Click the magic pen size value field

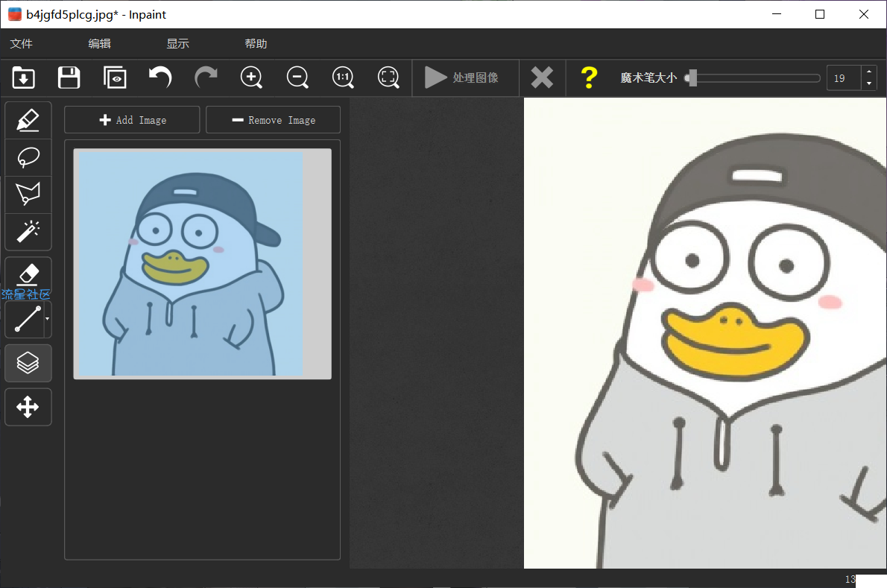pyautogui.click(x=844, y=78)
